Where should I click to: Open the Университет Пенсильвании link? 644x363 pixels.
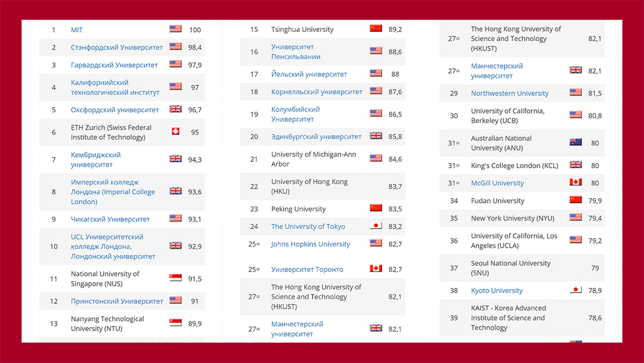click(x=296, y=52)
